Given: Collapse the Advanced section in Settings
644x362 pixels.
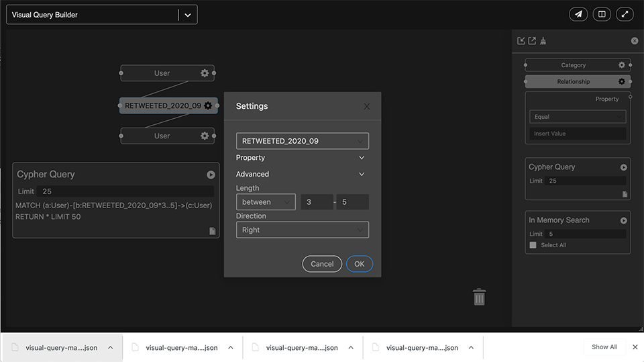Looking at the screenshot, I should (362, 174).
